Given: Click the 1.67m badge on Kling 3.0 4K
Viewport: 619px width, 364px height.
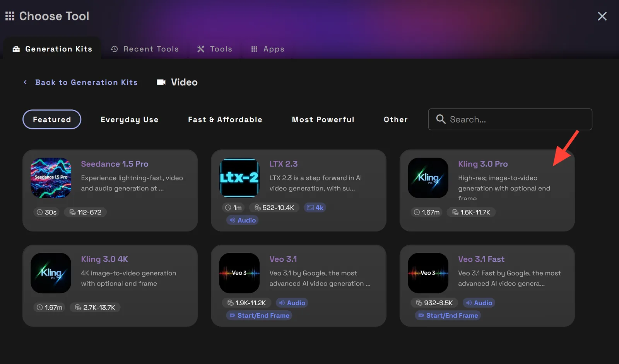Looking at the screenshot, I should pos(50,308).
